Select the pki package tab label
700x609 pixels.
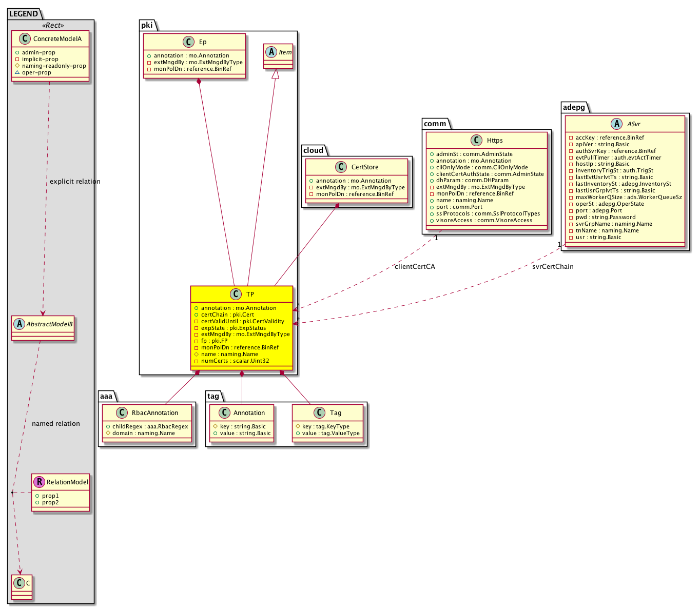click(146, 25)
